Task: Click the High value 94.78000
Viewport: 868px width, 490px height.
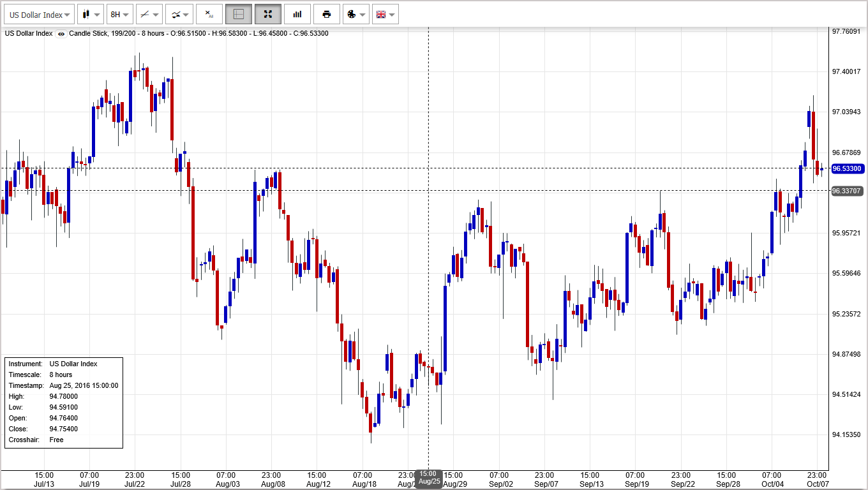Action: point(64,396)
